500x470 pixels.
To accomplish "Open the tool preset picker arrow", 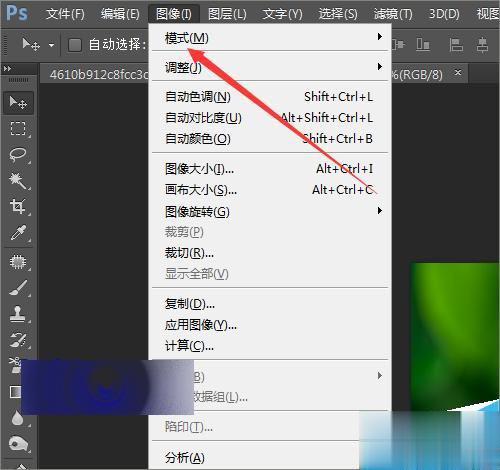I will click(x=51, y=45).
